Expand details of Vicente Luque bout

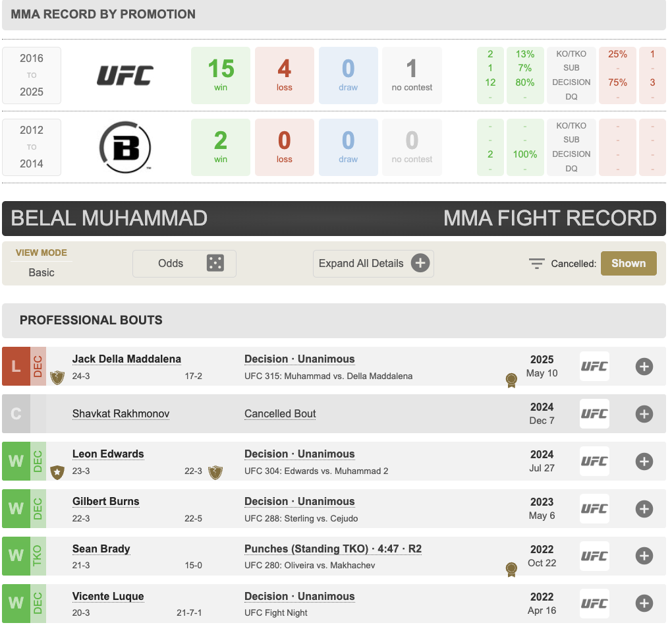(644, 603)
